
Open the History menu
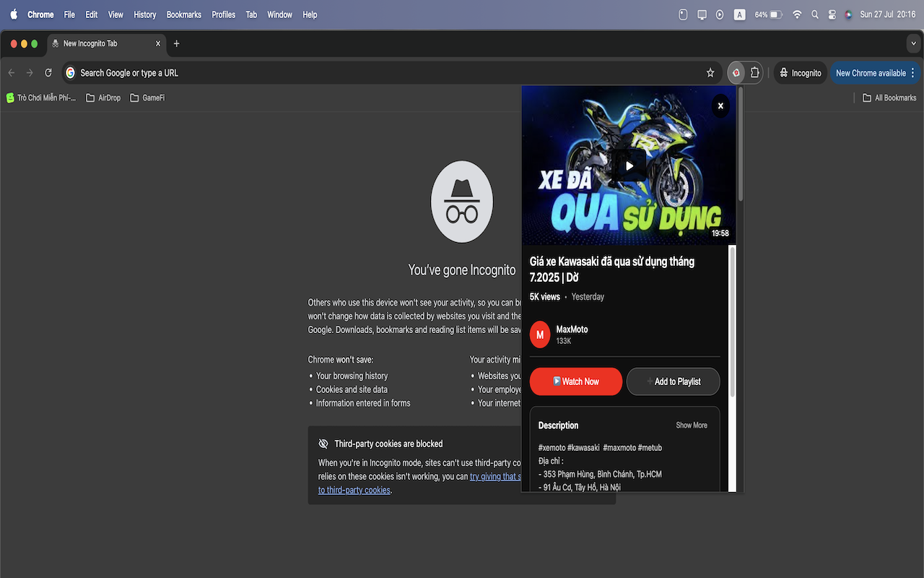point(145,14)
